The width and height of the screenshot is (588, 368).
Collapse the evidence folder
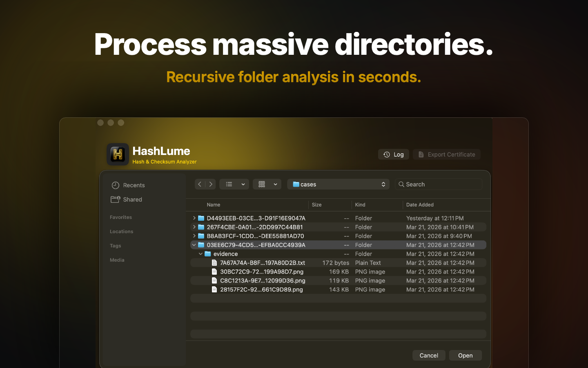point(200,254)
